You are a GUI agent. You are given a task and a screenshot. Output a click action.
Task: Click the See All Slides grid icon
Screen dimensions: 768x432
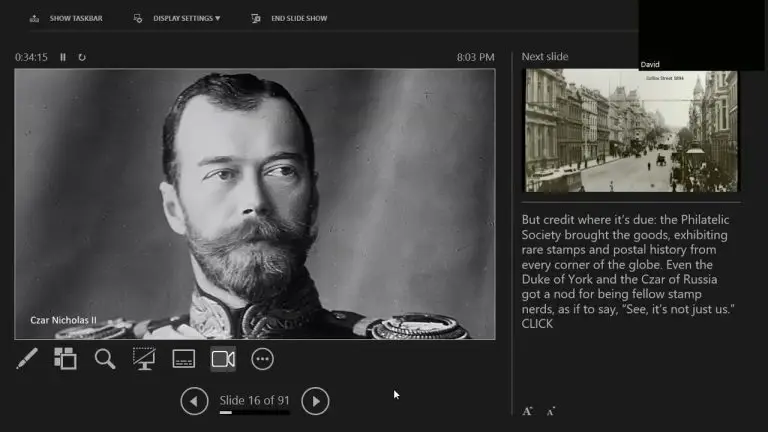65,358
